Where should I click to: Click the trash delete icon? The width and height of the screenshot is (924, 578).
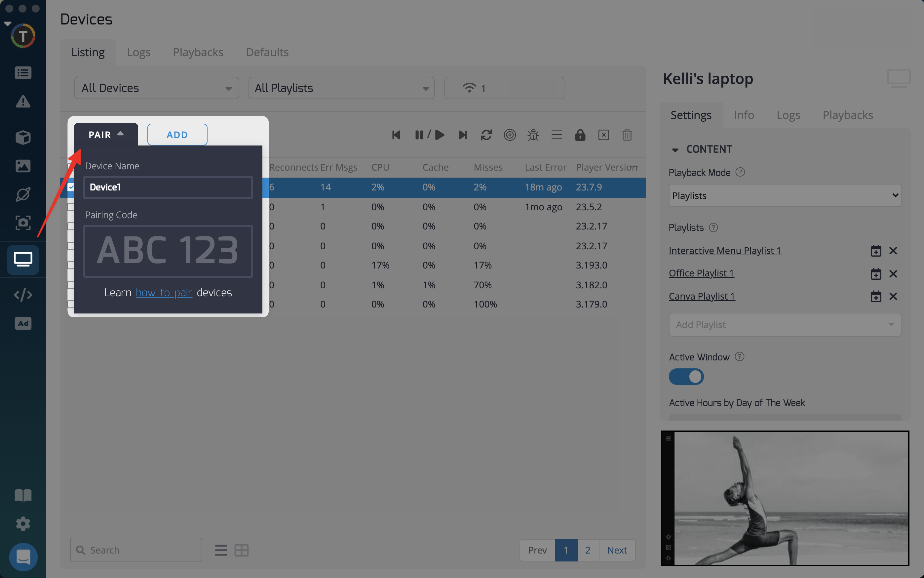coord(627,135)
